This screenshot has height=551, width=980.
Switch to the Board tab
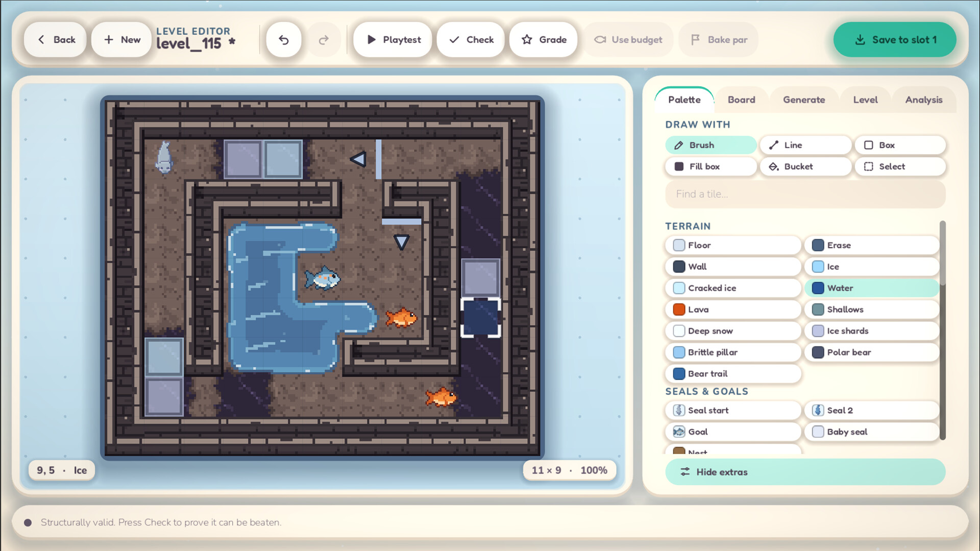coord(741,99)
